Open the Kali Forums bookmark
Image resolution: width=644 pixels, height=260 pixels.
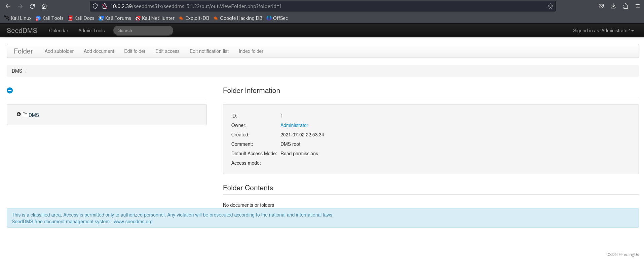pos(115,18)
